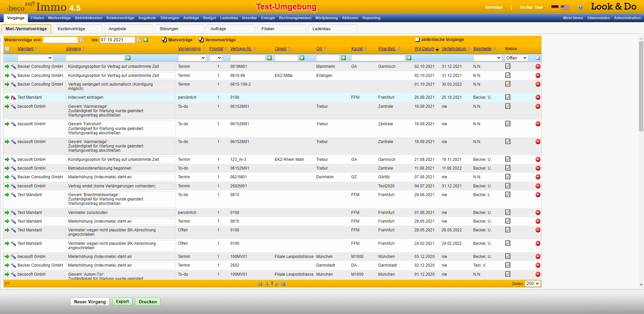This screenshot has height=314, width=644.
Task: Apply the Objekt filter arrow
Action: [x=302, y=58]
